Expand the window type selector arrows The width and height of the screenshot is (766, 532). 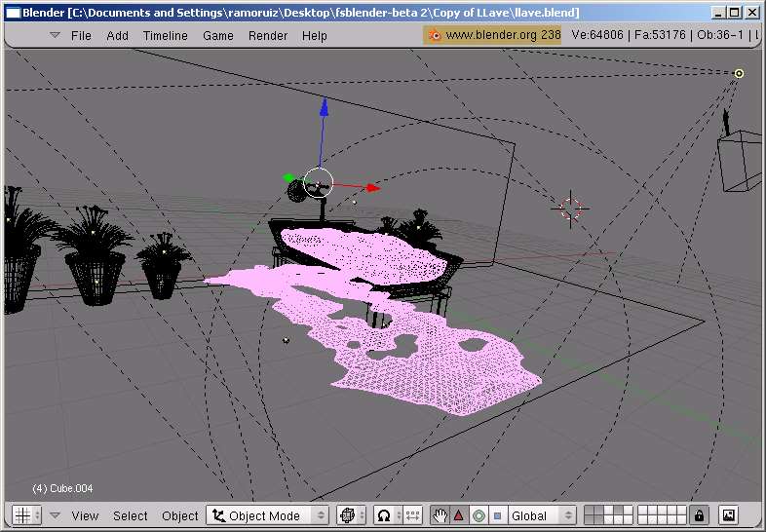37,515
